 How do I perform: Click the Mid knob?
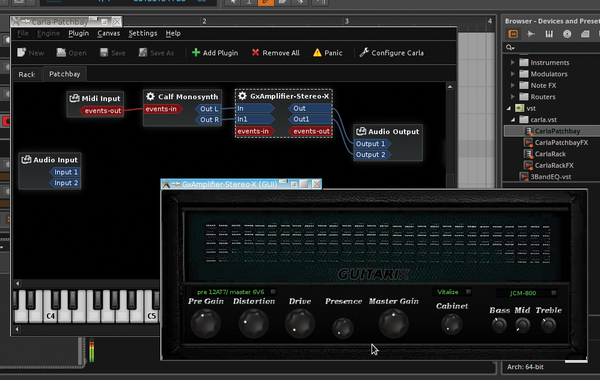522,325
